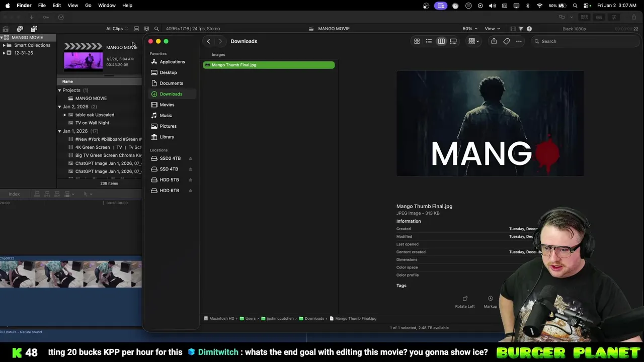Eject the HDD 5TB drive
This screenshot has height=362, width=644.
click(190, 180)
